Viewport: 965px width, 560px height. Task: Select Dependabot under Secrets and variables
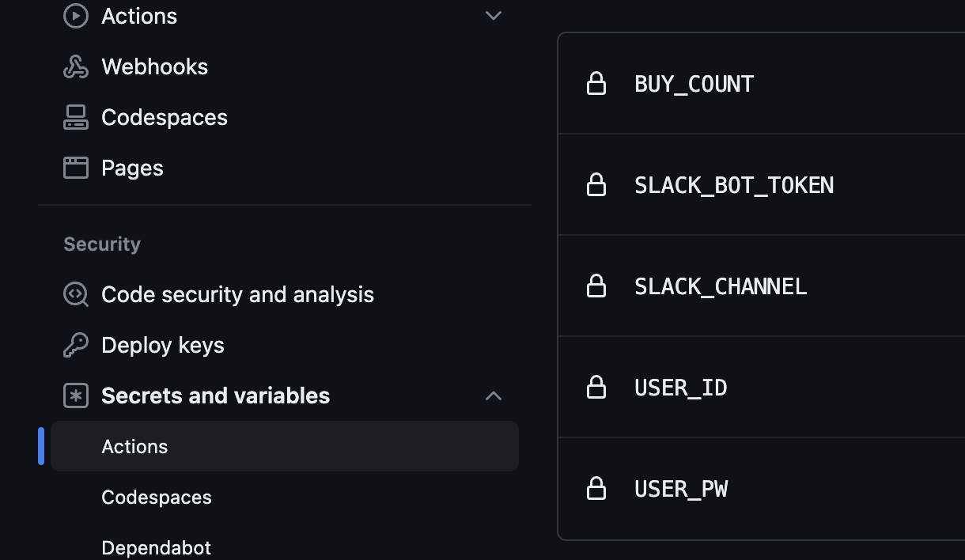point(156,547)
